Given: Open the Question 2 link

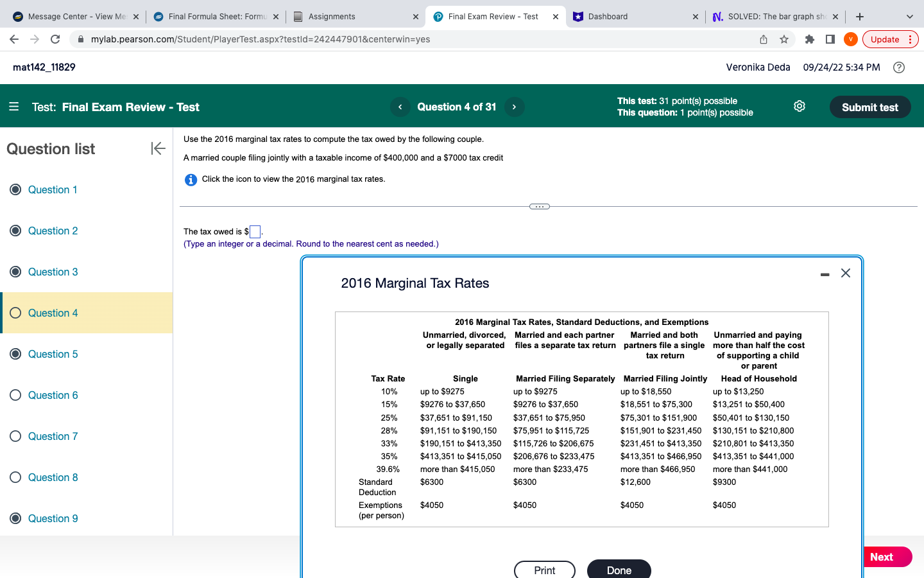Looking at the screenshot, I should (x=53, y=231).
